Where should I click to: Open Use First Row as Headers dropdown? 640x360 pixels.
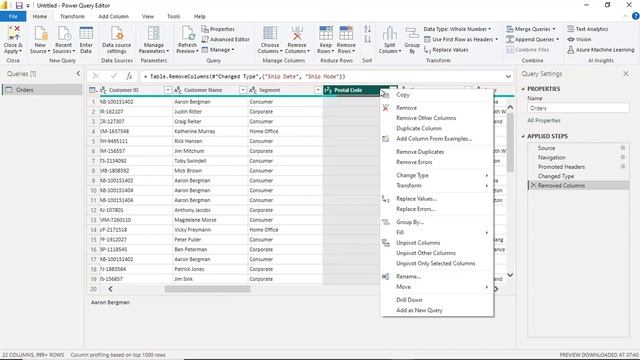(x=461, y=39)
